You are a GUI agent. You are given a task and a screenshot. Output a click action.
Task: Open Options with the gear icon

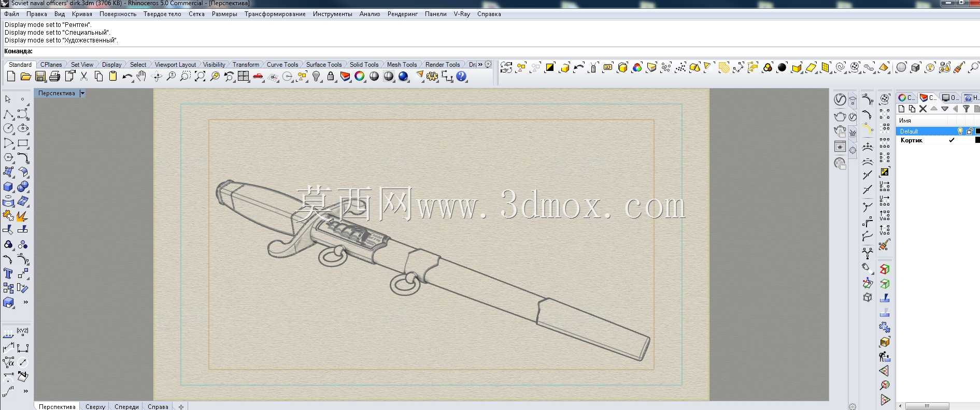coord(432,77)
